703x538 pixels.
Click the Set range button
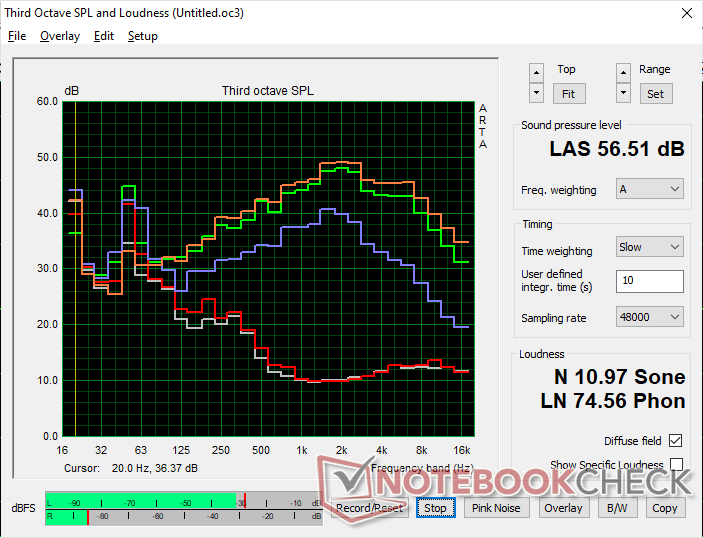654,93
